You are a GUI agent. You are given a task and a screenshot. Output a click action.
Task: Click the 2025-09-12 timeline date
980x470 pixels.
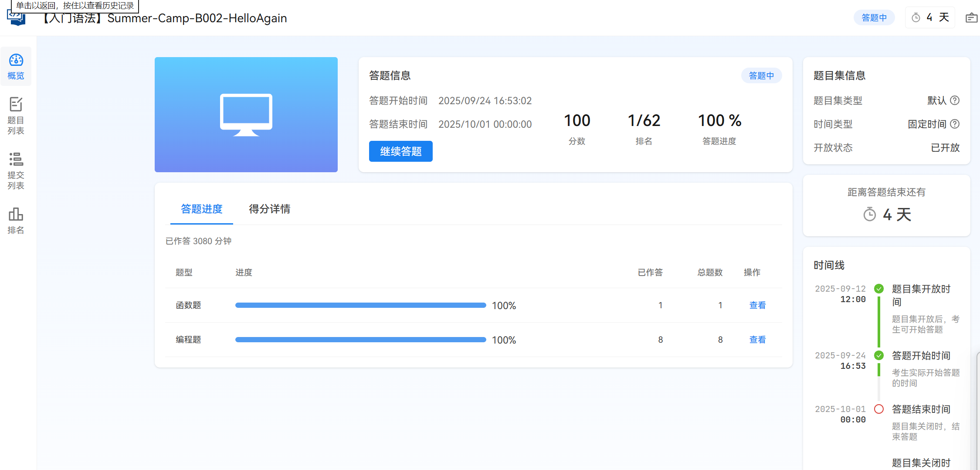840,289
